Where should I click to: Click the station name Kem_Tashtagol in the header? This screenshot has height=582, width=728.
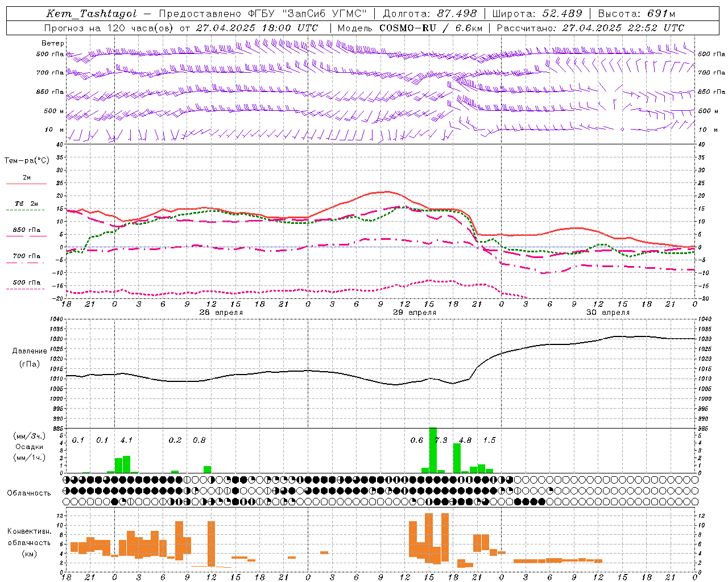(x=92, y=14)
